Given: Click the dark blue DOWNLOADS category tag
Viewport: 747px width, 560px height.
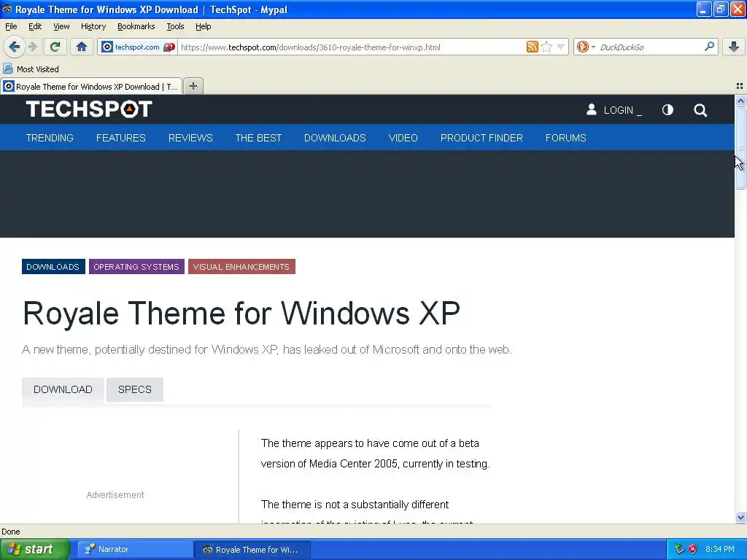Looking at the screenshot, I should tap(53, 267).
